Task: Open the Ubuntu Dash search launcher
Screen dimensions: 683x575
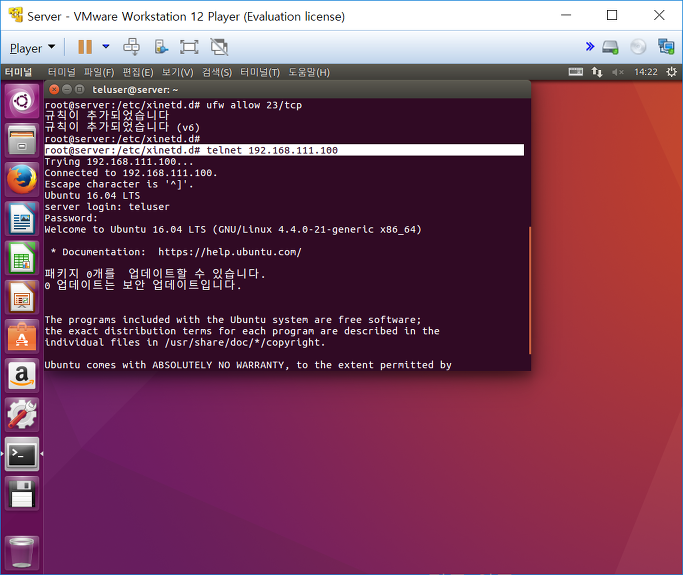Action: point(22,101)
